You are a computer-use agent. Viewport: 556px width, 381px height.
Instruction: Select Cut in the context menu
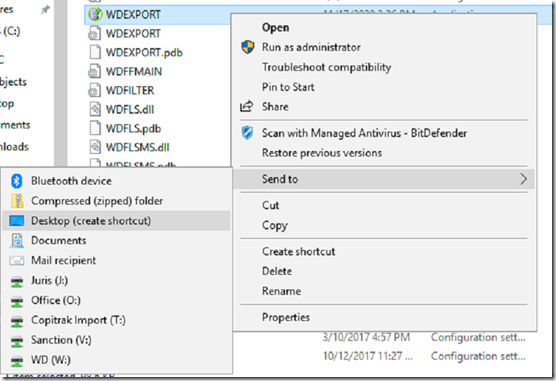pos(270,205)
